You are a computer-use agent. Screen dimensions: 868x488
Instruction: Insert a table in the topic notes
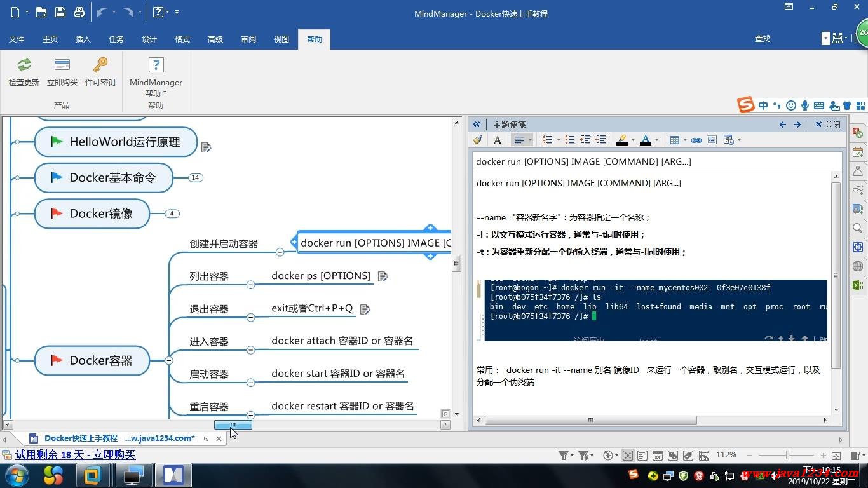[x=675, y=140]
